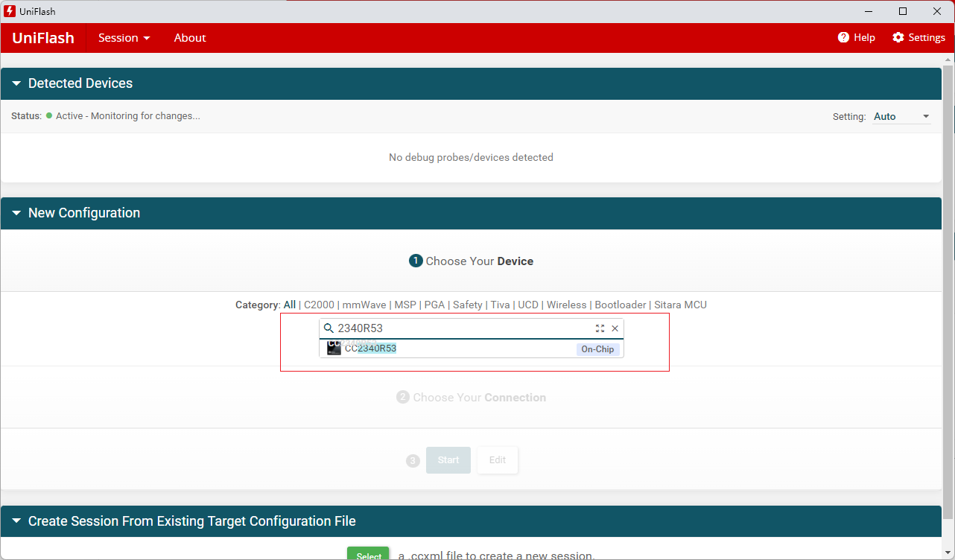Open the Session dropdown menu

click(124, 38)
